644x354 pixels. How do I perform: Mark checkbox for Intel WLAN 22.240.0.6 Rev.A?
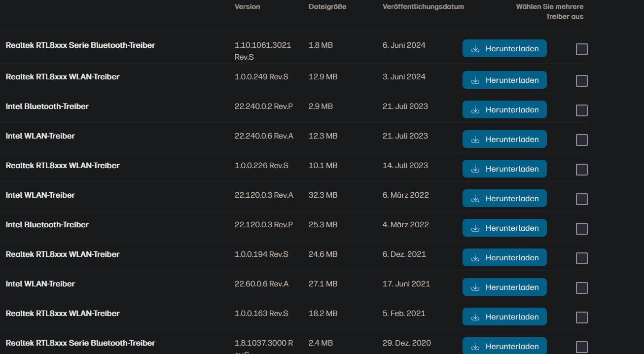pos(582,140)
